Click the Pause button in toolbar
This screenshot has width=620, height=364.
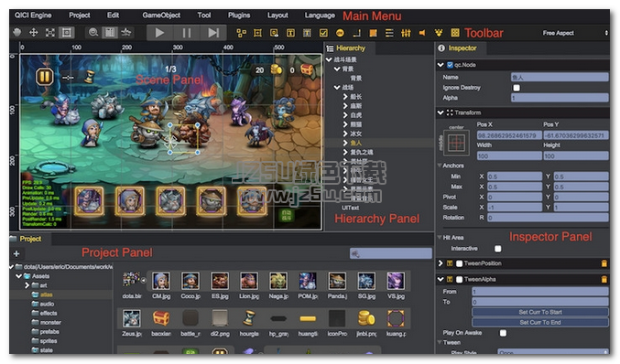(187, 33)
